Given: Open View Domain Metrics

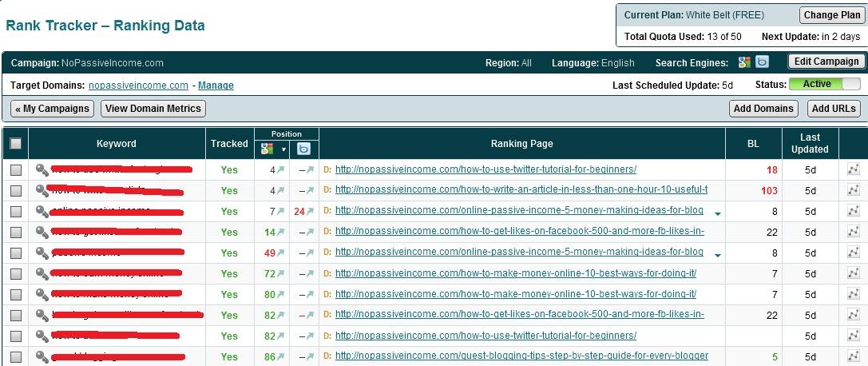Looking at the screenshot, I should tap(153, 109).
